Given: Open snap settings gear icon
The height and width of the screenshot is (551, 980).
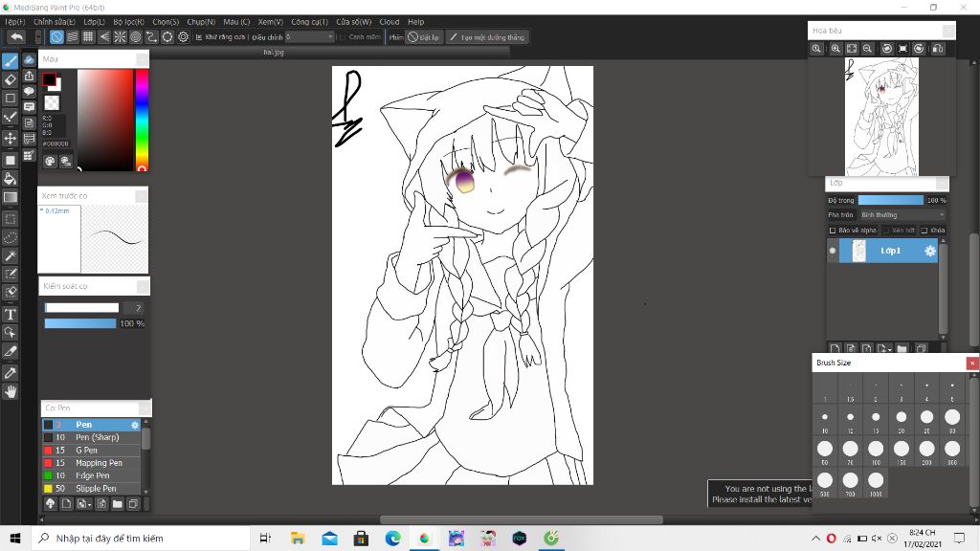Looking at the screenshot, I should click(x=183, y=37).
